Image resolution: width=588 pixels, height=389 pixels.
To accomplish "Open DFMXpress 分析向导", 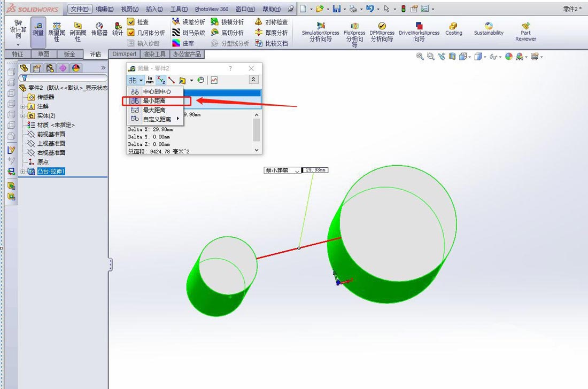I will pyautogui.click(x=382, y=32).
